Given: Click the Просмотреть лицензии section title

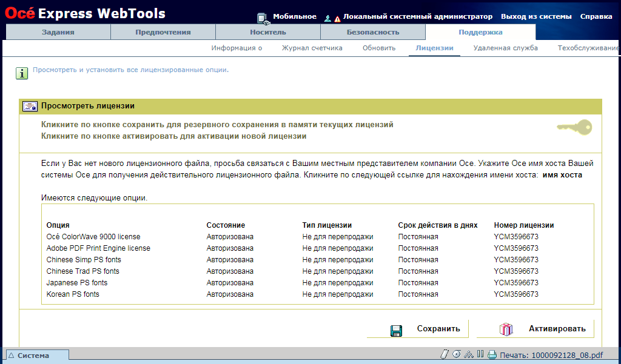Looking at the screenshot, I should pyautogui.click(x=88, y=105).
